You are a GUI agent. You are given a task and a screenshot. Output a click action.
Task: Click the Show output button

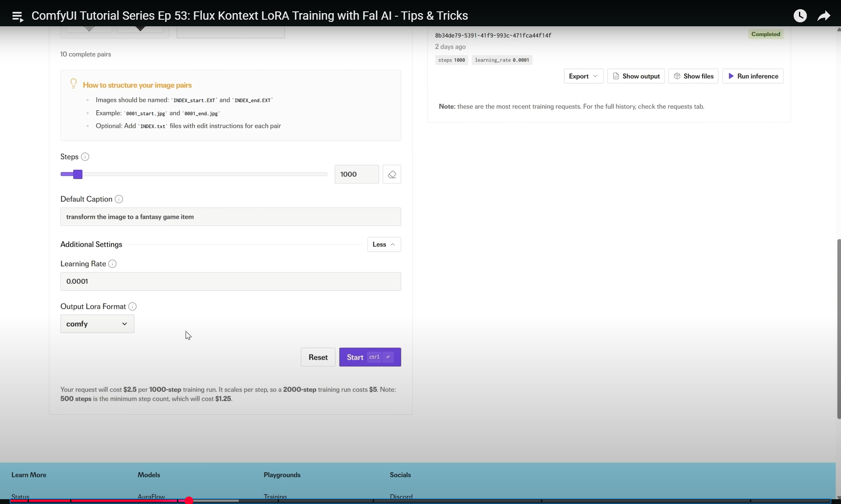[636, 76]
